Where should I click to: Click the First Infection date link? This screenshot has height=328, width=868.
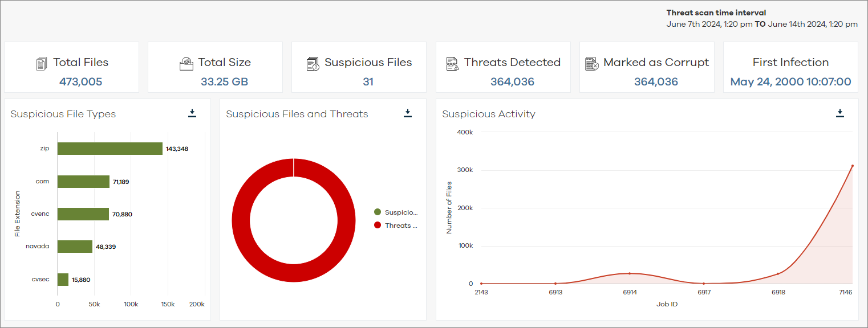pyautogui.click(x=790, y=81)
